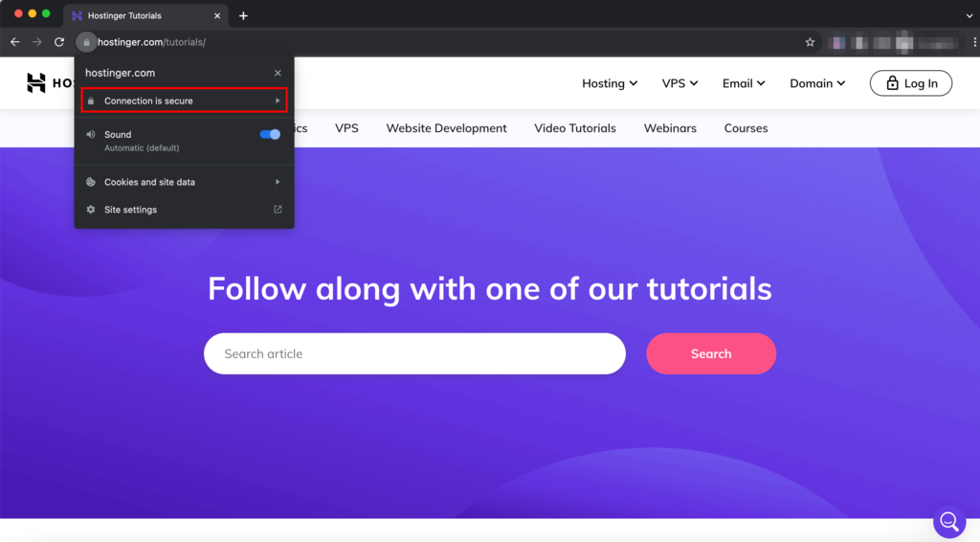980x542 pixels.
Task: Select Courses category
Action: (746, 128)
